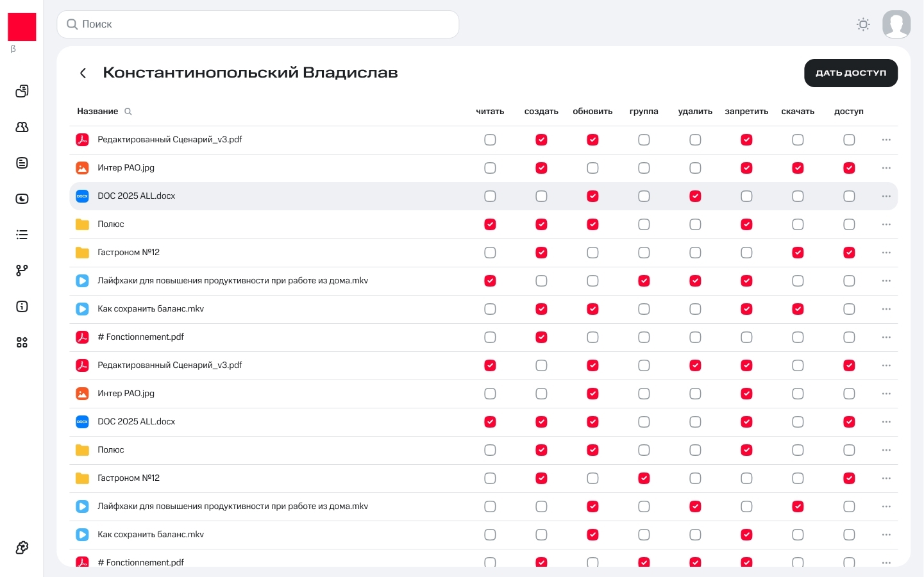Open three-dots menu for first Гастроном №12 row
The image size is (924, 577).
point(886,253)
